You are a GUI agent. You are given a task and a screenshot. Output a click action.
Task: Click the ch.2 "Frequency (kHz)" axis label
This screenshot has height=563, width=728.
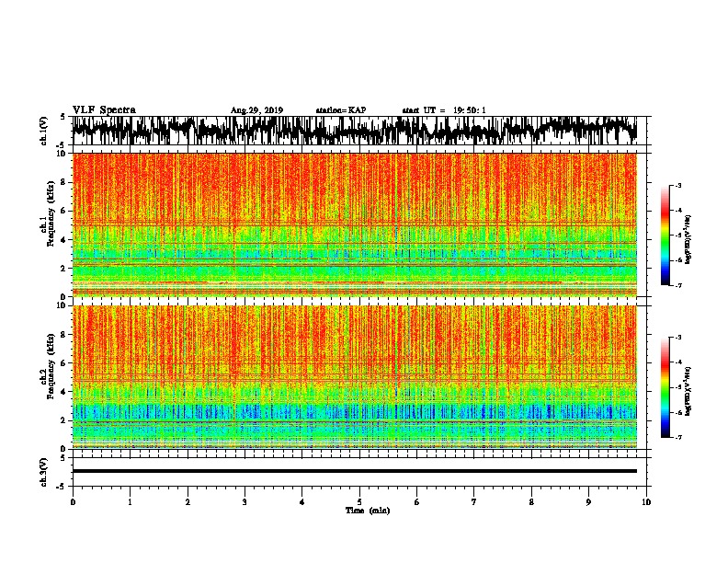[x=51, y=366]
